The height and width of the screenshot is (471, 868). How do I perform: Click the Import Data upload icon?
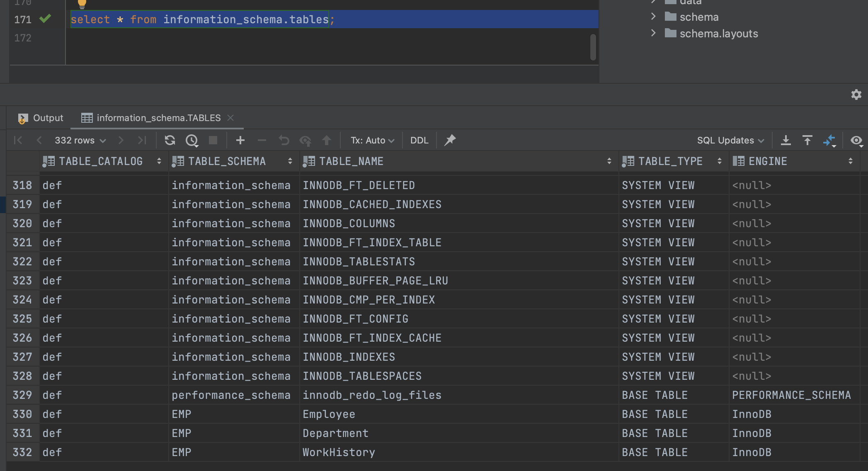coord(807,140)
